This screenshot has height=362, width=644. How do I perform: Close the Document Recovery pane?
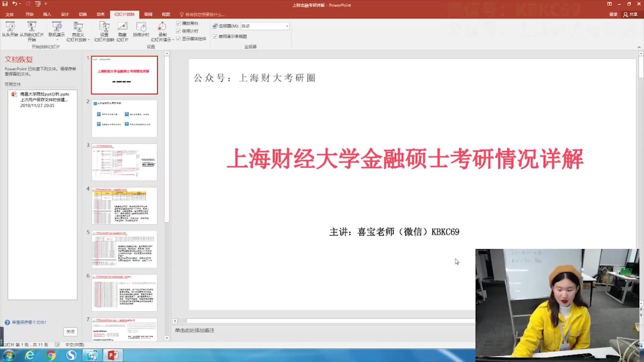(x=70, y=331)
